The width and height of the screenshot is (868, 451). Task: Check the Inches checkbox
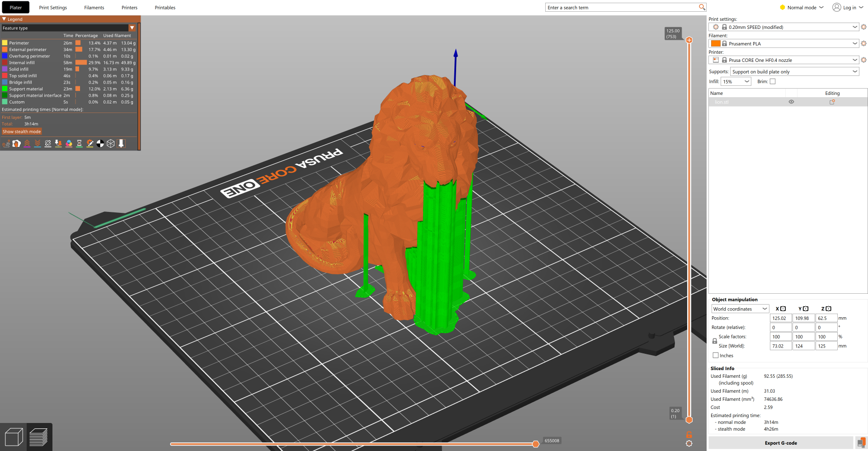[716, 356]
